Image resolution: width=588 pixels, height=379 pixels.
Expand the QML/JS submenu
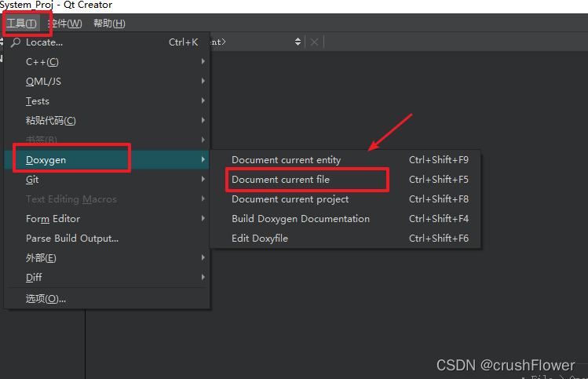pyautogui.click(x=107, y=82)
